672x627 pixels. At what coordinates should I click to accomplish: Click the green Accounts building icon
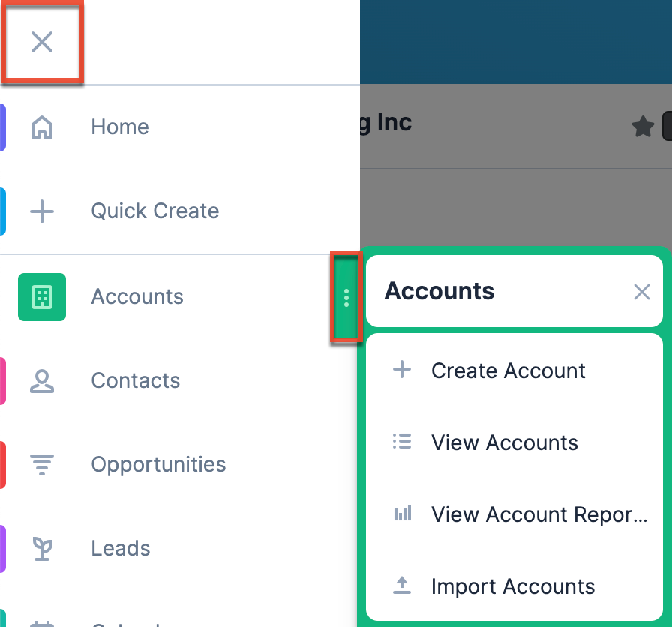point(42,297)
